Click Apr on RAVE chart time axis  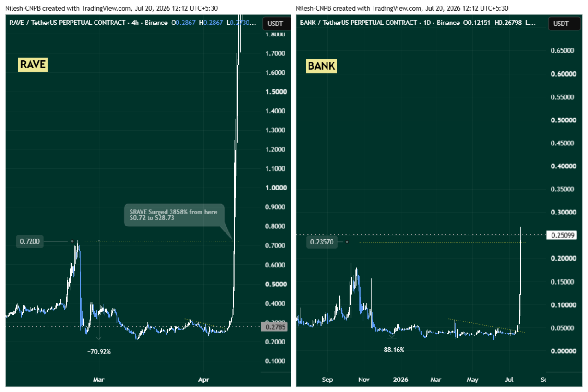[x=203, y=380]
